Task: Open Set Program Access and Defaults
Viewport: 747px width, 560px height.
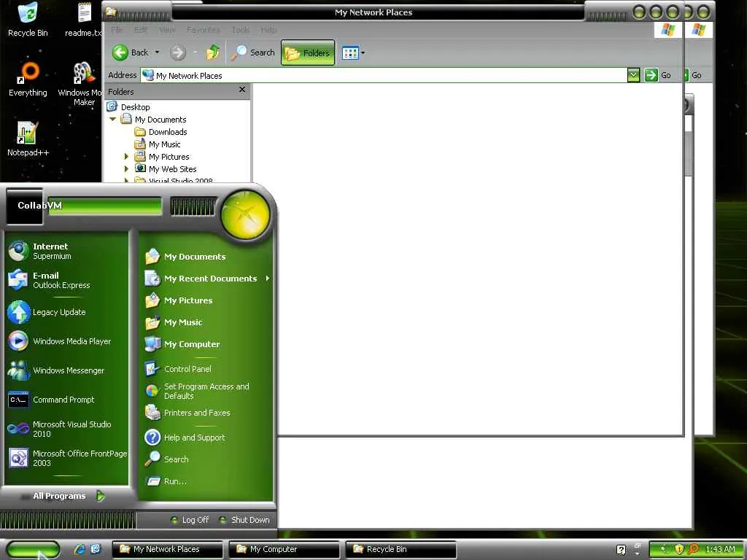Action: [206, 391]
